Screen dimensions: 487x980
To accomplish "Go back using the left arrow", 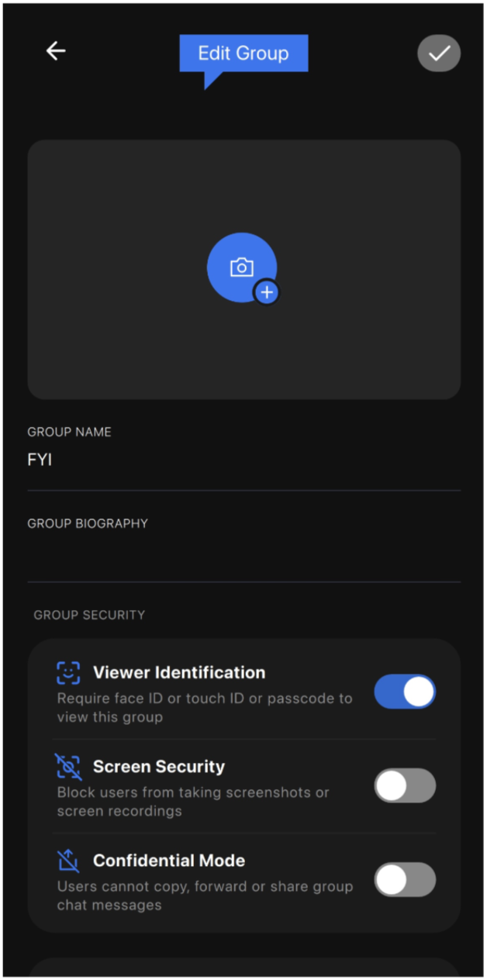I will point(56,51).
